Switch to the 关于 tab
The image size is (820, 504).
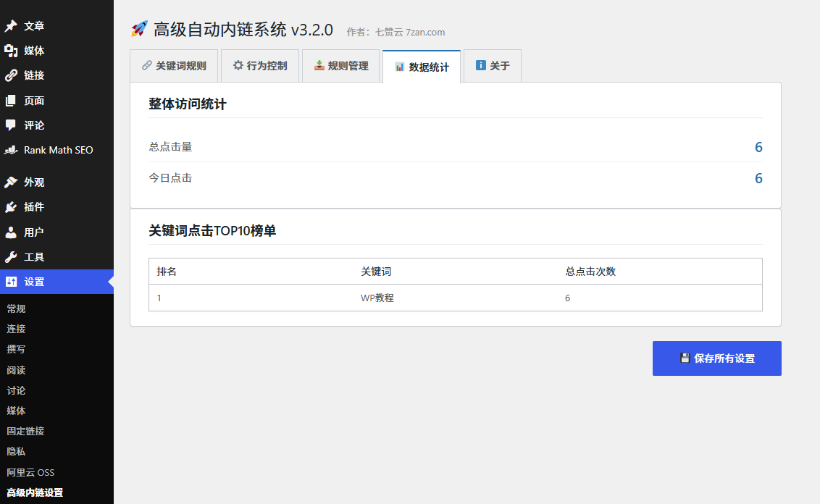point(493,66)
